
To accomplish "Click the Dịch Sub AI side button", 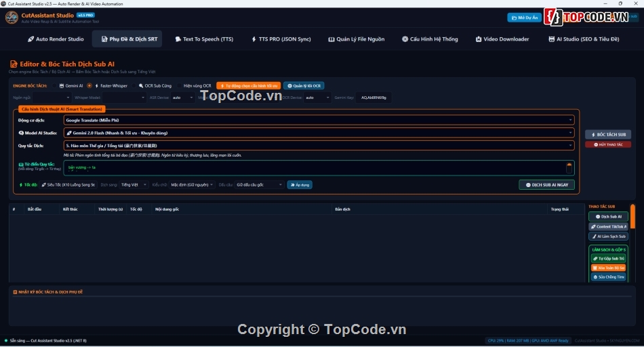I will click(608, 216).
